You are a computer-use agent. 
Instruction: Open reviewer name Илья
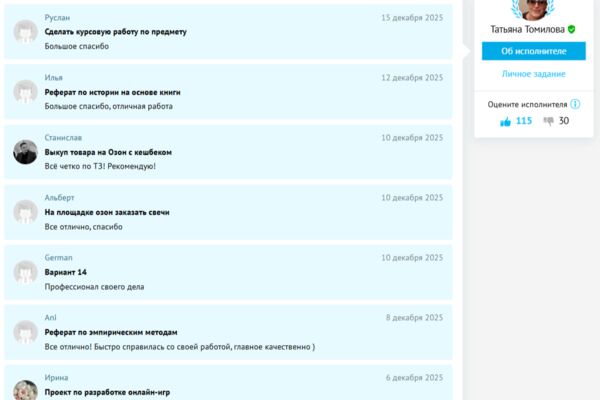pyautogui.click(x=54, y=78)
